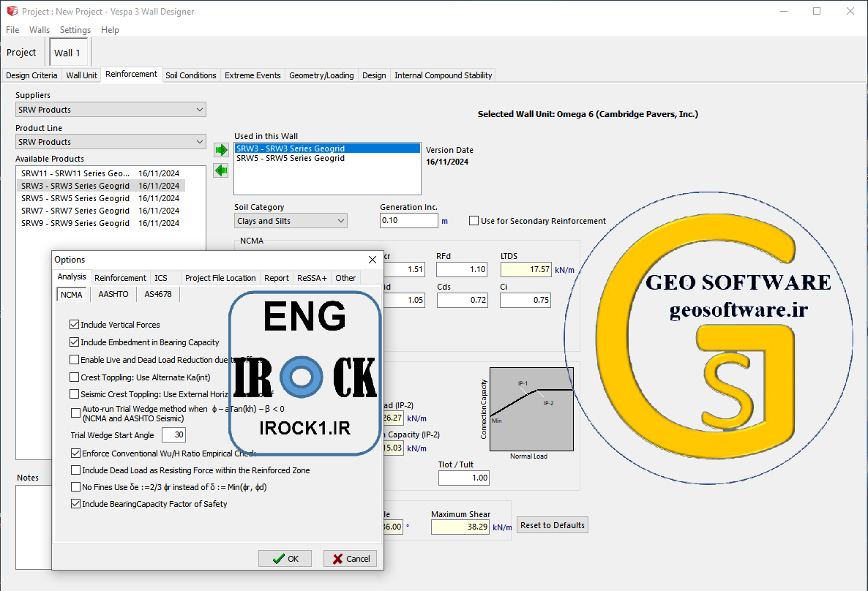Enable Crest Toppling Alternate Ka(int) checkbox
This screenshot has width=868, height=591.
(74, 377)
